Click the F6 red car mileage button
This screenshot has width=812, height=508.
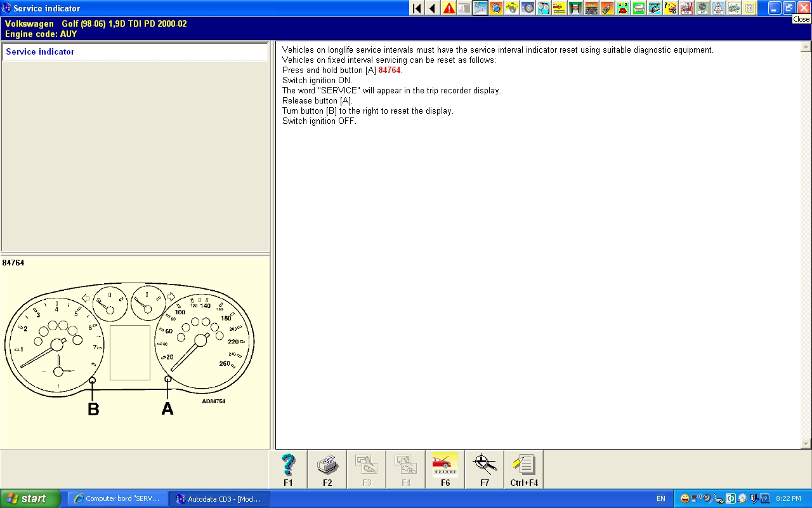445,469
